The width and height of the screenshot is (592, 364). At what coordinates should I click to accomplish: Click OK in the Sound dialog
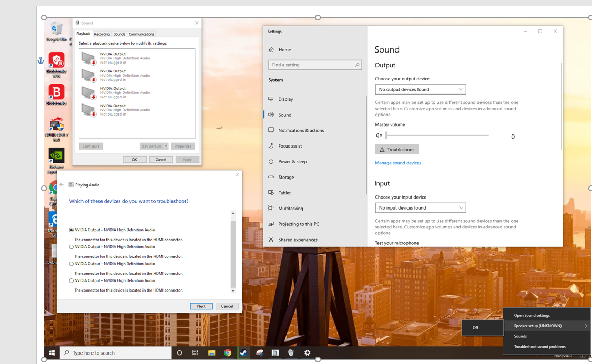pos(135,160)
